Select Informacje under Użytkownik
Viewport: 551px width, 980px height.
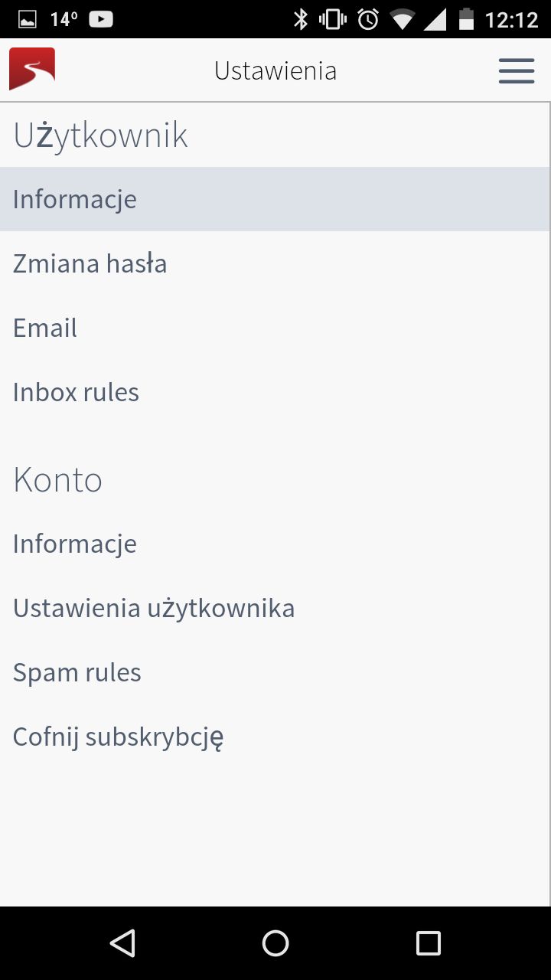coord(275,199)
